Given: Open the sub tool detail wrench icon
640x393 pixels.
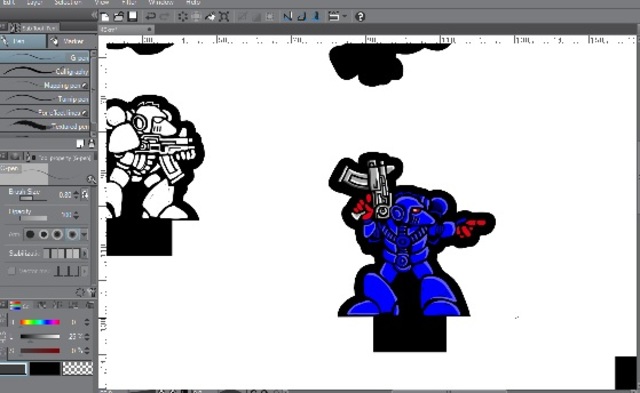Looking at the screenshot, I should tap(91, 179).
